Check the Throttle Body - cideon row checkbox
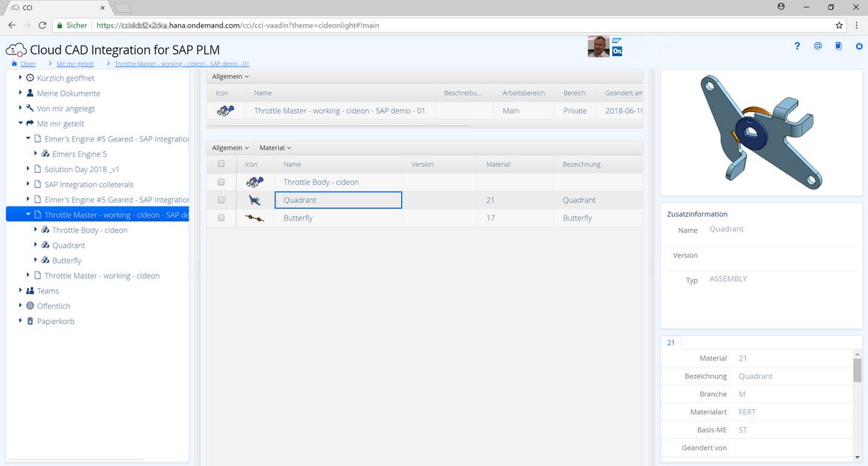The width and height of the screenshot is (868, 466). tap(221, 182)
